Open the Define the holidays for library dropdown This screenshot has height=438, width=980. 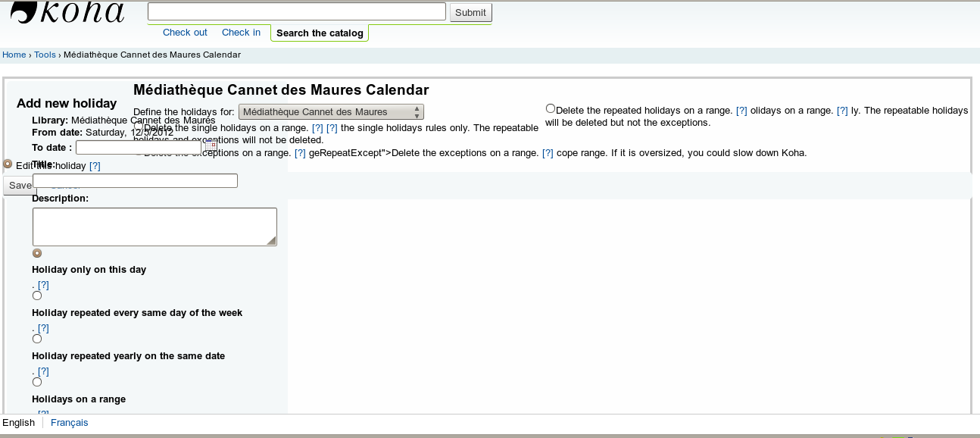tap(331, 112)
